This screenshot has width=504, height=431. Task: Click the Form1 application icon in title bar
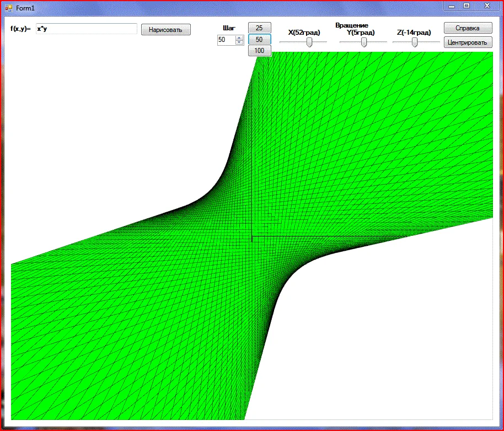click(9, 8)
